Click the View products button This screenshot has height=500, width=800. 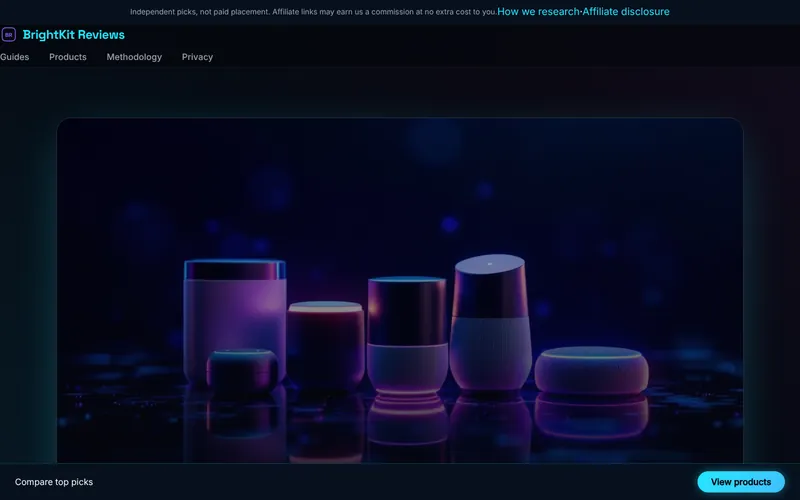coord(741,482)
